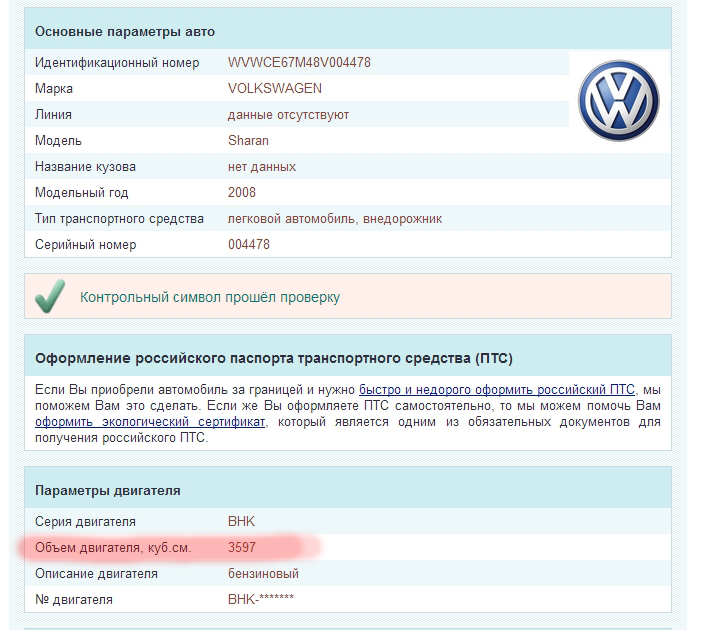Click the 'Линия' row label
Screen dimensions: 706x630
tap(53, 114)
